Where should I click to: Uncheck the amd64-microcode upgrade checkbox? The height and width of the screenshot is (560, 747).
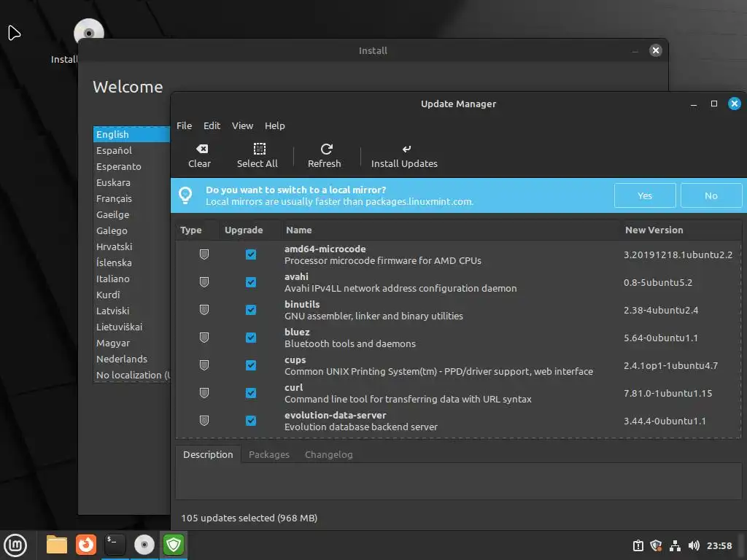[251, 254]
